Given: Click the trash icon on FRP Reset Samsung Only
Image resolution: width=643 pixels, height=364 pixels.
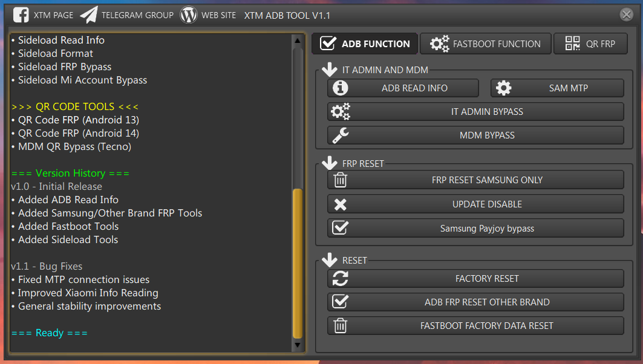Looking at the screenshot, I should 341,180.
